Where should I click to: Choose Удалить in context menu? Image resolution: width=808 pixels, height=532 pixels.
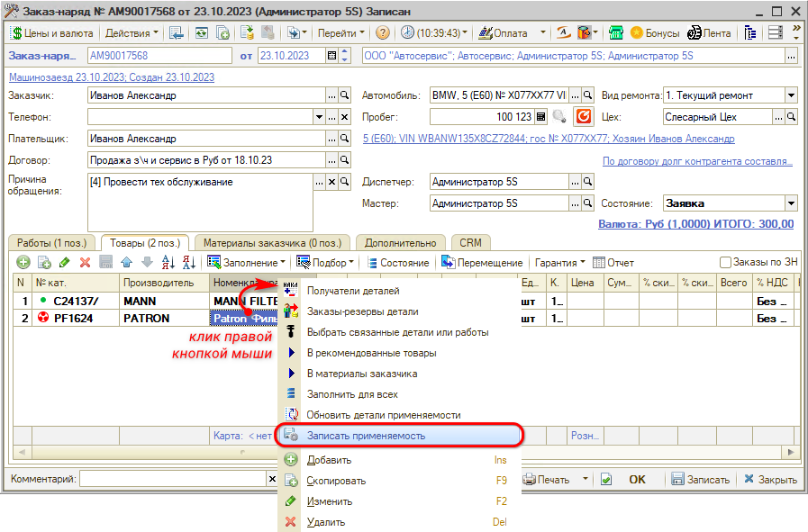399,522
